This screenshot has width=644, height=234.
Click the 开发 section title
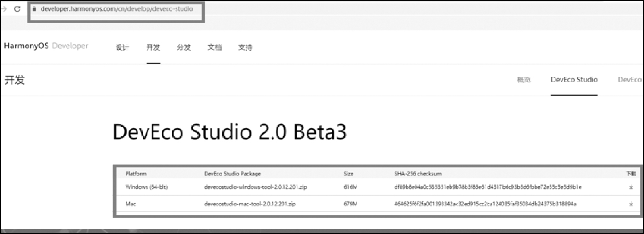click(15, 80)
